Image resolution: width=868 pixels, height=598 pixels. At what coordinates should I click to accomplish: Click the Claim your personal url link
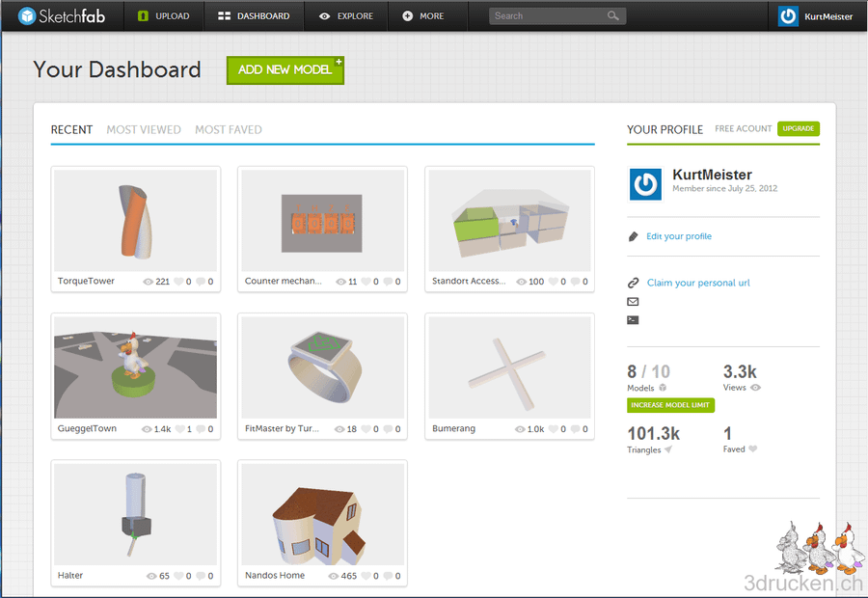click(x=698, y=284)
